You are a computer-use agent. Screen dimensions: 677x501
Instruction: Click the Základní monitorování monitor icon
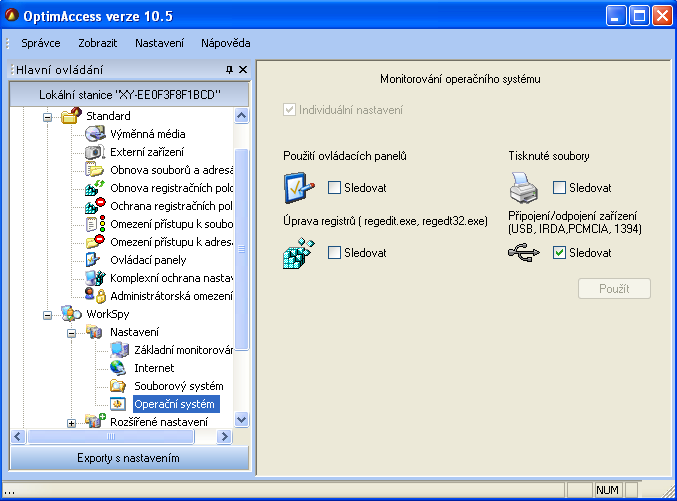point(119,350)
